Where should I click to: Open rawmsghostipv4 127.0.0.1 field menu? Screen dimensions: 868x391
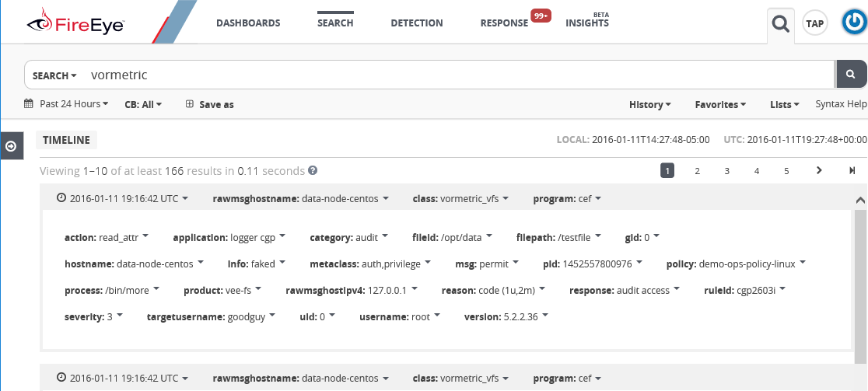pyautogui.click(x=352, y=290)
